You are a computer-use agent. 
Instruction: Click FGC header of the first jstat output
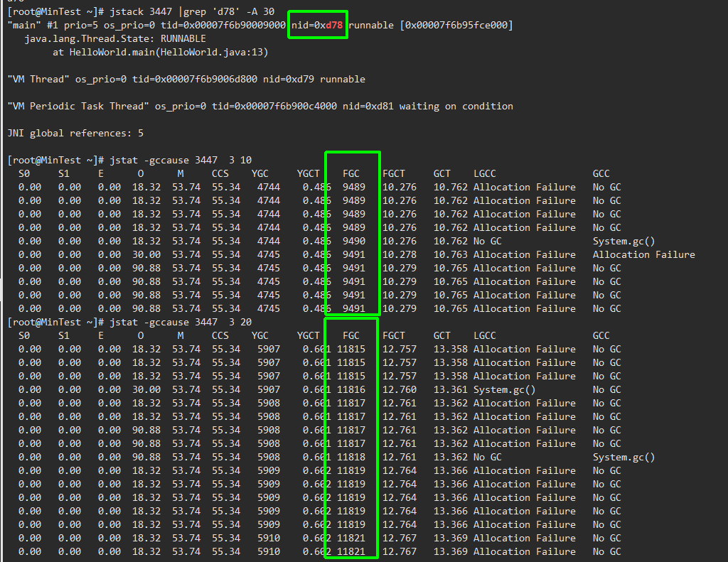pos(351,173)
